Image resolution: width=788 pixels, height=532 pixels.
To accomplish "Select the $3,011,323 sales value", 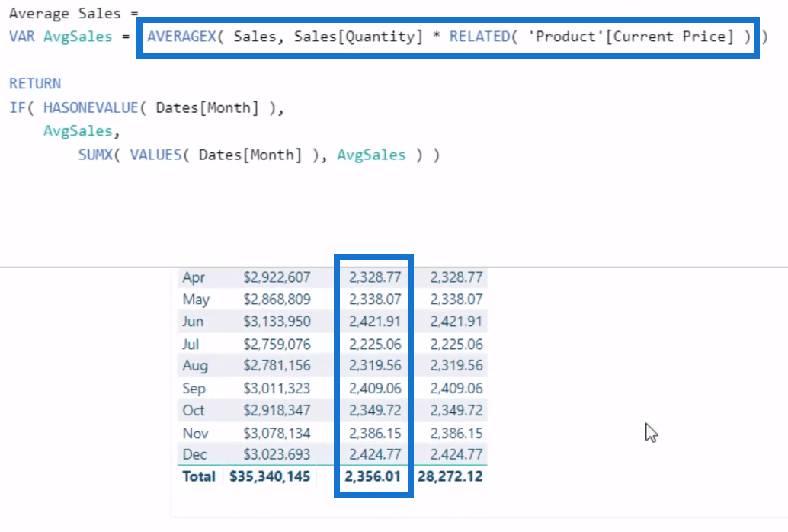I will tap(277, 388).
